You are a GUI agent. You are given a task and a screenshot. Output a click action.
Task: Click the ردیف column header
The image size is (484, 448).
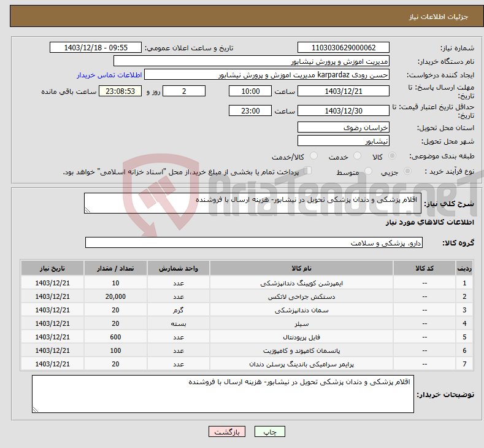[464, 268]
